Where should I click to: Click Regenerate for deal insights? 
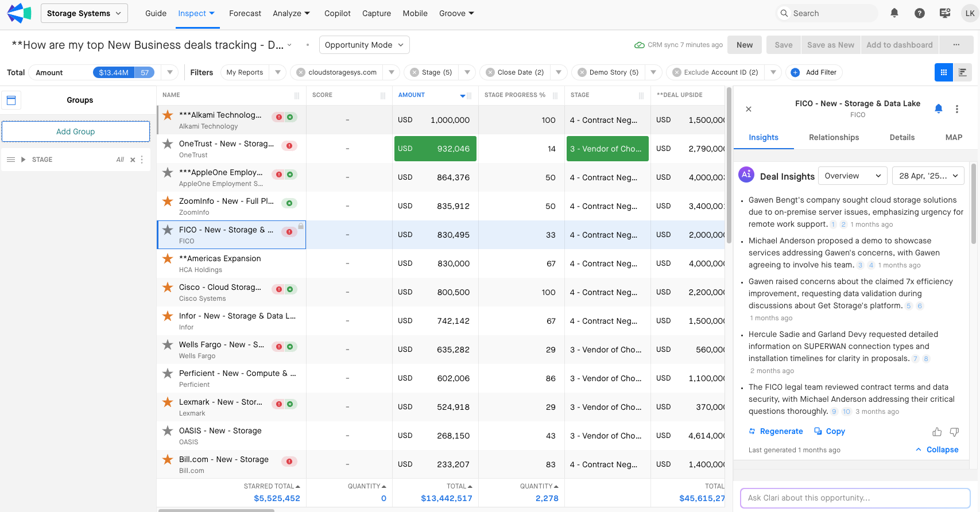point(776,432)
